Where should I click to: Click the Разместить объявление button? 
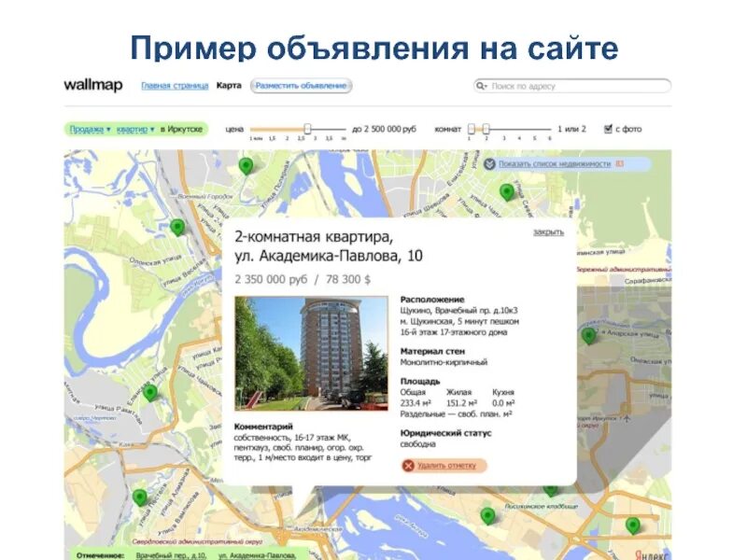point(301,86)
